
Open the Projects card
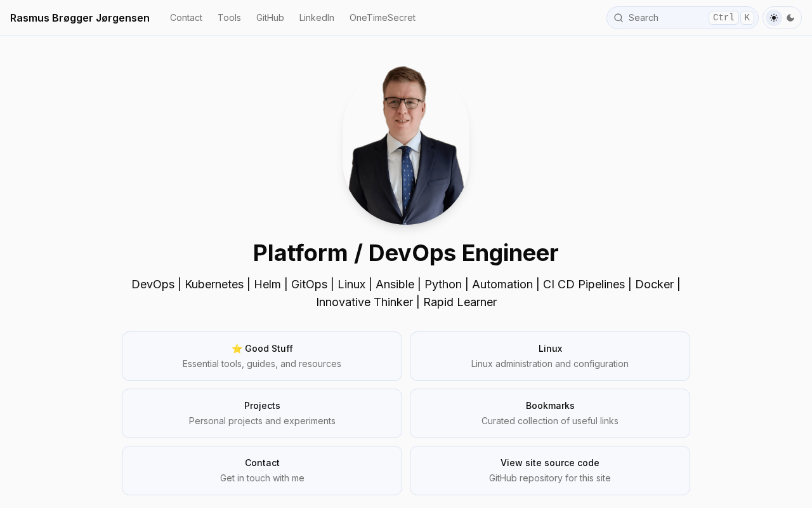pyautogui.click(x=262, y=413)
